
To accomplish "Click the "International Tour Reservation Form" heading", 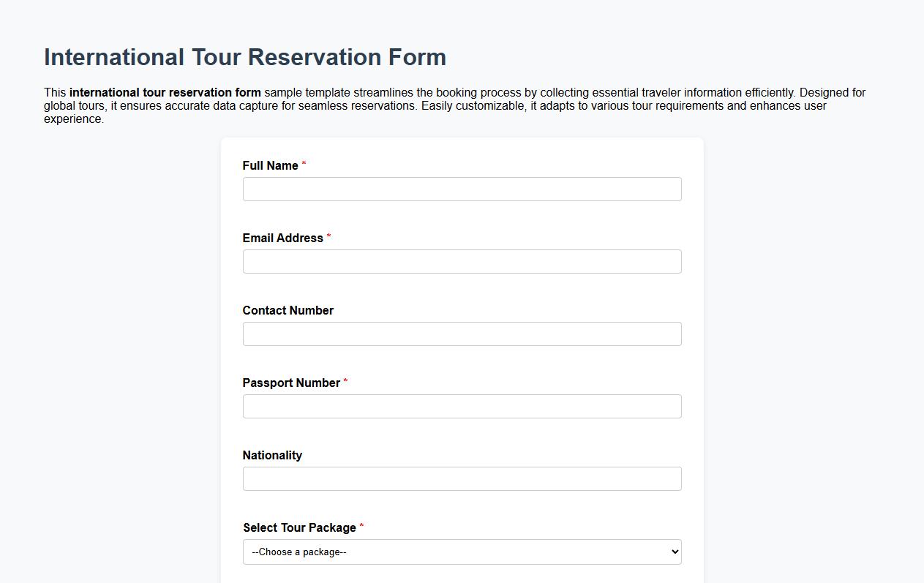I will pos(245,56).
